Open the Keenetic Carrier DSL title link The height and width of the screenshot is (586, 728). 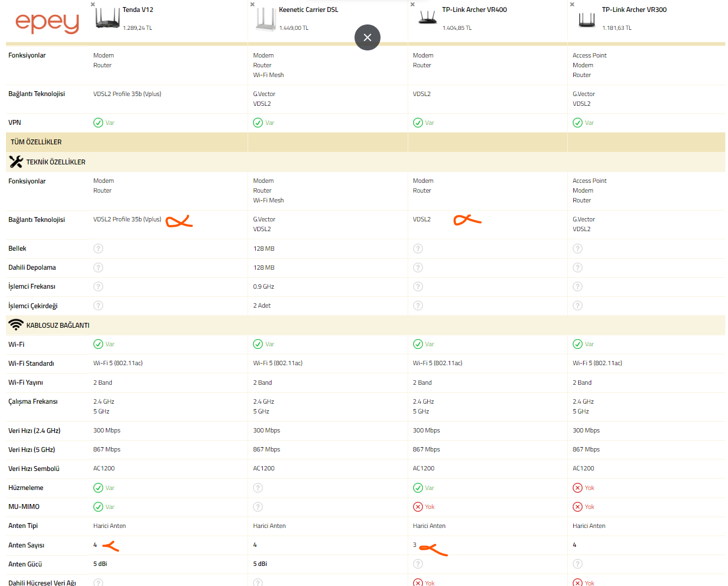(x=308, y=10)
